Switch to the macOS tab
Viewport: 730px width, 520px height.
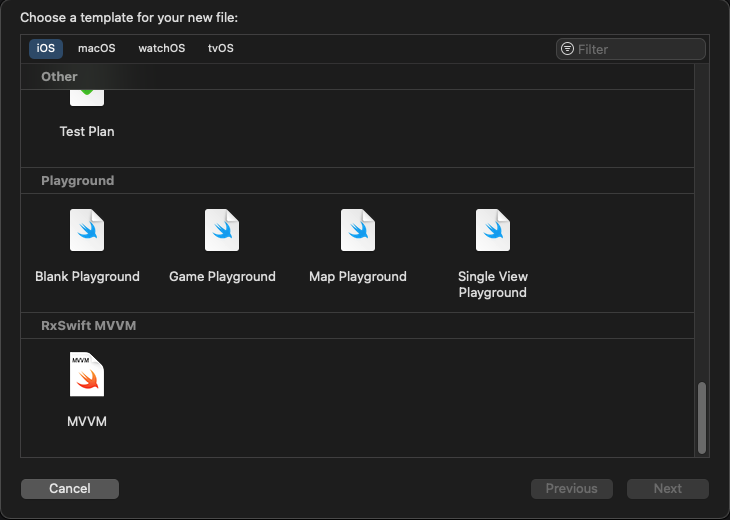click(96, 48)
